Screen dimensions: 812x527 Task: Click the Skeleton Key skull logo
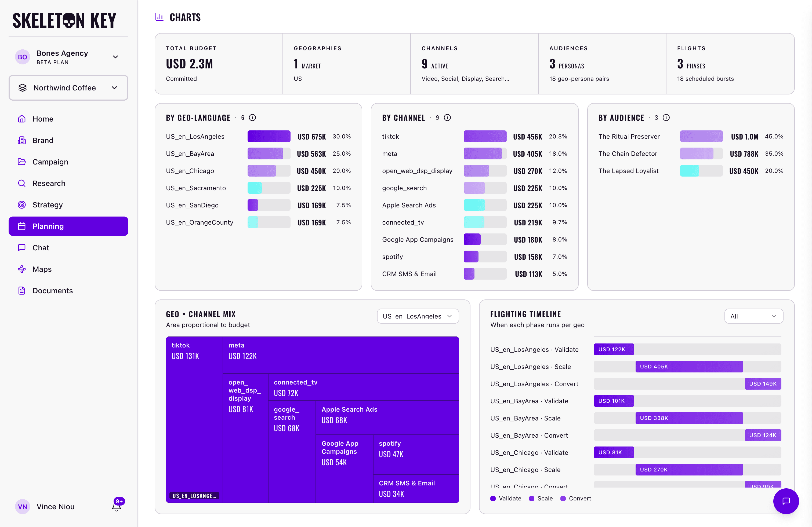pyautogui.click(x=69, y=20)
